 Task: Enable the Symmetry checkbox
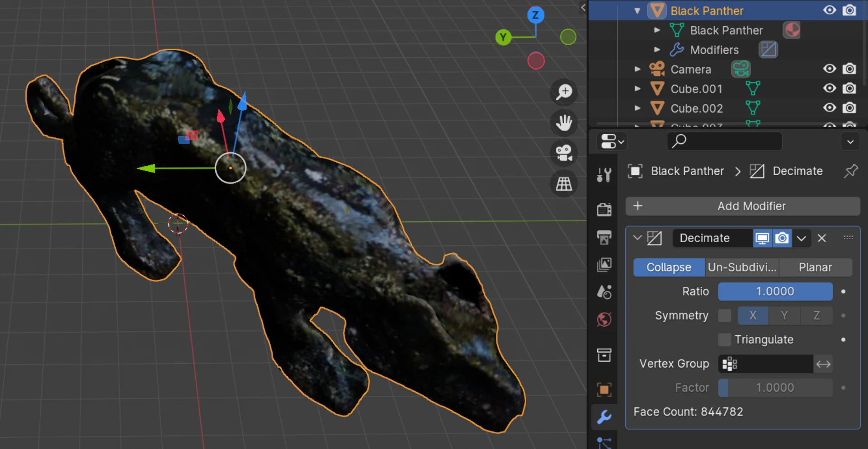tap(724, 316)
